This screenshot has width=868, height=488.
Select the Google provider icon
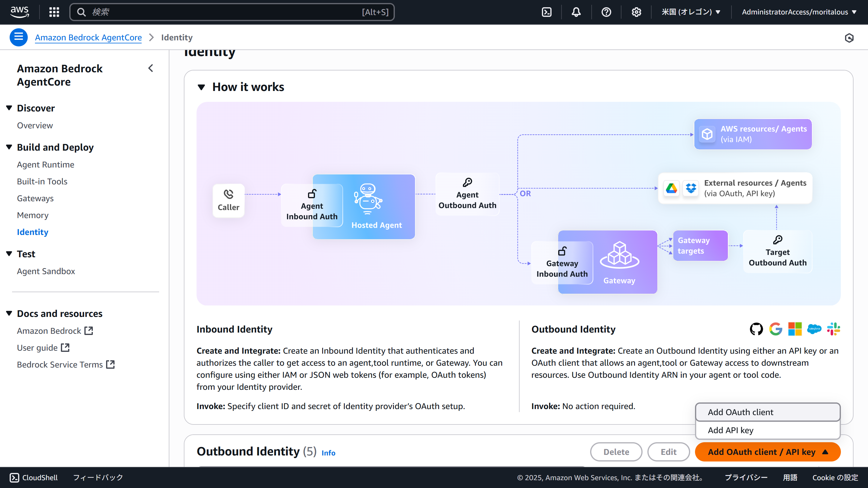[x=776, y=329]
